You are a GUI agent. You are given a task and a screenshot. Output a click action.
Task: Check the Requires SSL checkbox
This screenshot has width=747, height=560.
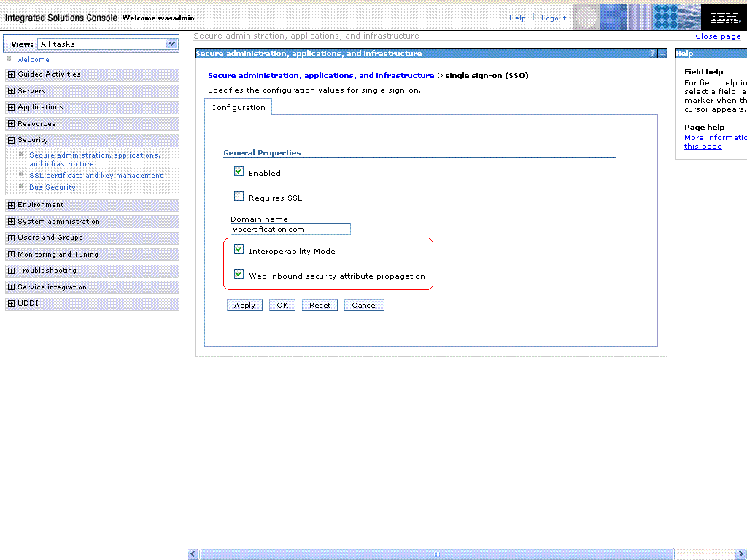(x=239, y=196)
